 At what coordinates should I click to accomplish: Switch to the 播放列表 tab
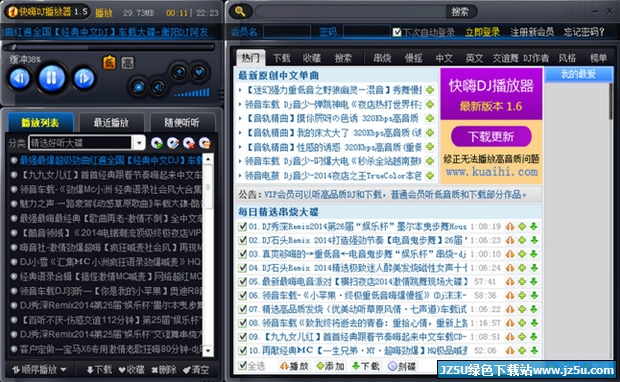[x=40, y=123]
